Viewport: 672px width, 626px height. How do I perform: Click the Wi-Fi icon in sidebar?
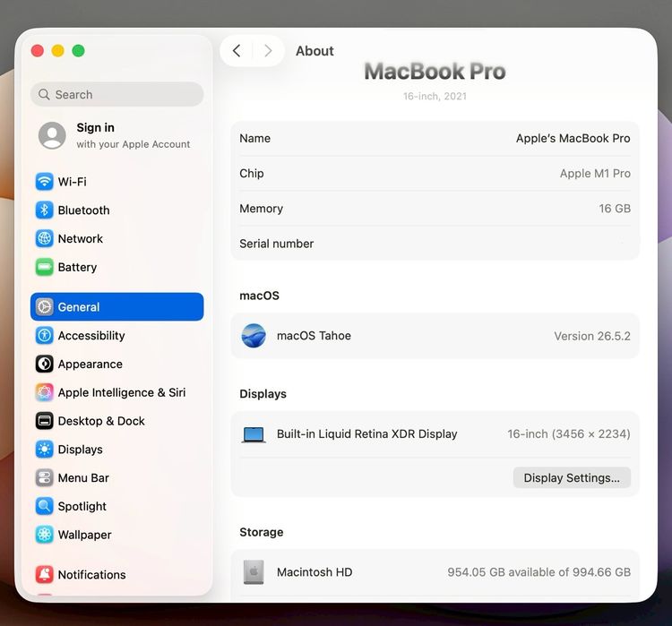pos(44,182)
